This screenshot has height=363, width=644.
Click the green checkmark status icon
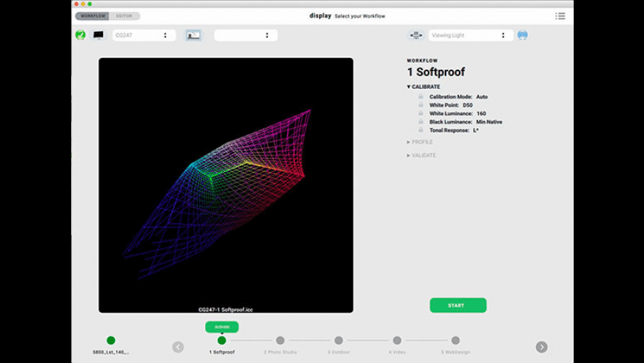click(81, 35)
